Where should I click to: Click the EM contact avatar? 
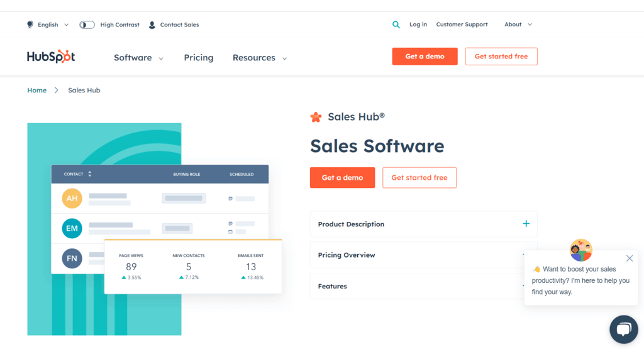72,228
